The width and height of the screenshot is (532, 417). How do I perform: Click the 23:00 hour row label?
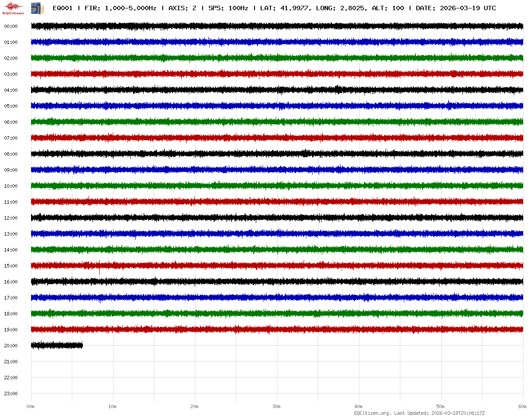coord(11,393)
